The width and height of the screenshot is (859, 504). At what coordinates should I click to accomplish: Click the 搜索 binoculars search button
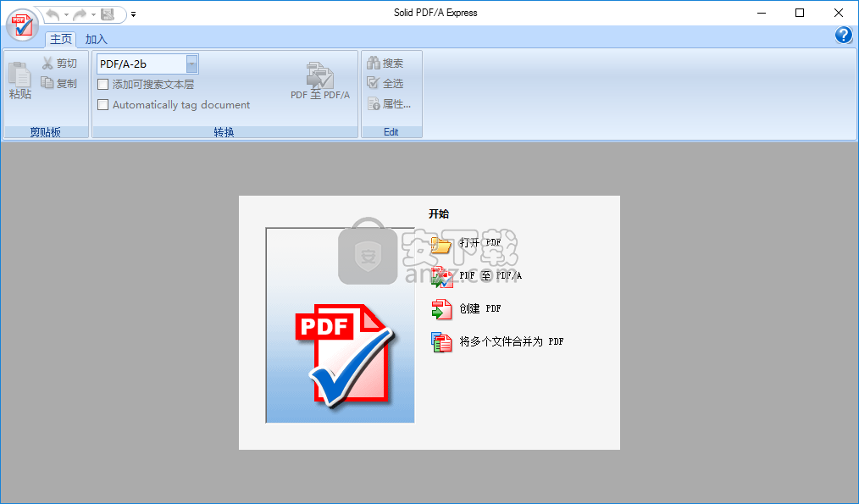(x=385, y=64)
